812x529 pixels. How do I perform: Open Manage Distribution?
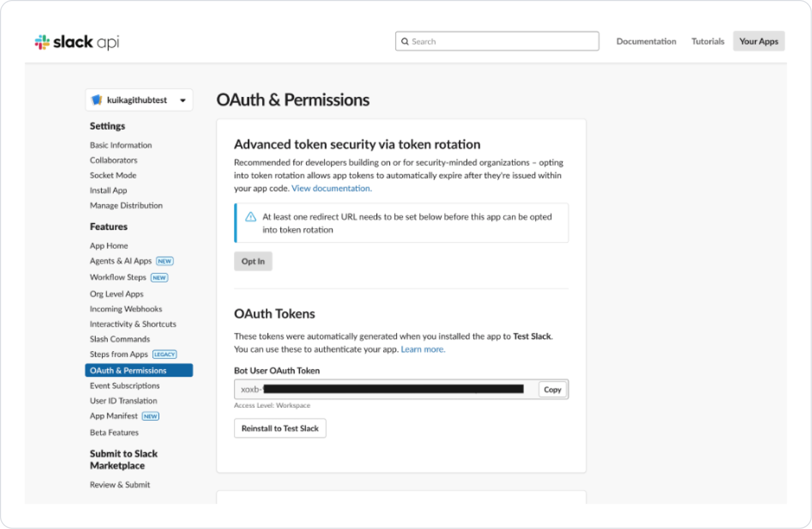point(126,205)
